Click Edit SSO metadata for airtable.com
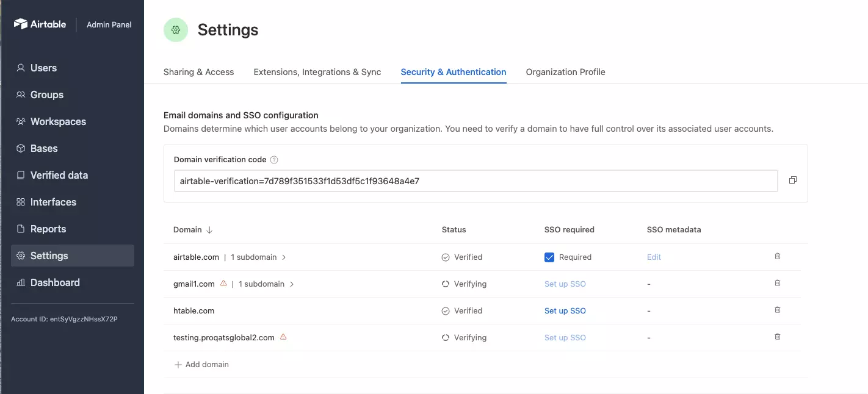 (654, 257)
